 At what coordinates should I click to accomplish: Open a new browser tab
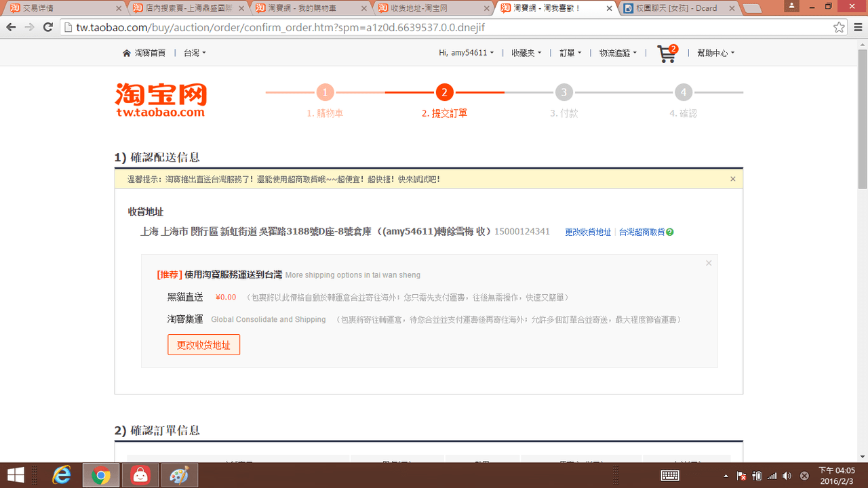(x=751, y=9)
